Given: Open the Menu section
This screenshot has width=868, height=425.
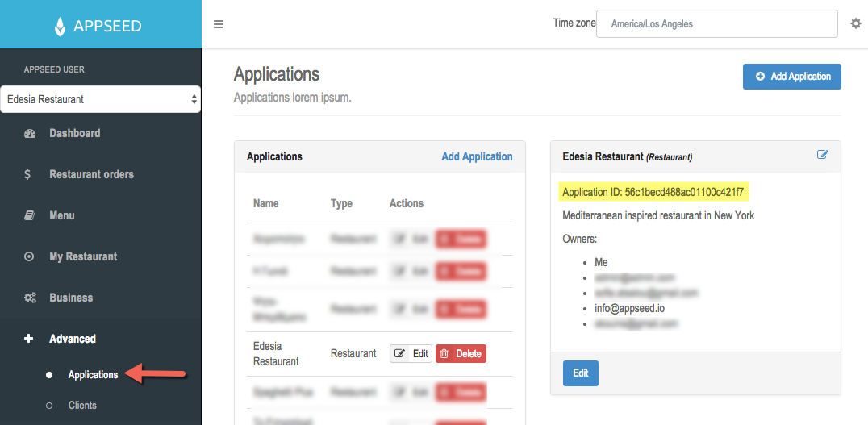Looking at the screenshot, I should click(x=62, y=215).
